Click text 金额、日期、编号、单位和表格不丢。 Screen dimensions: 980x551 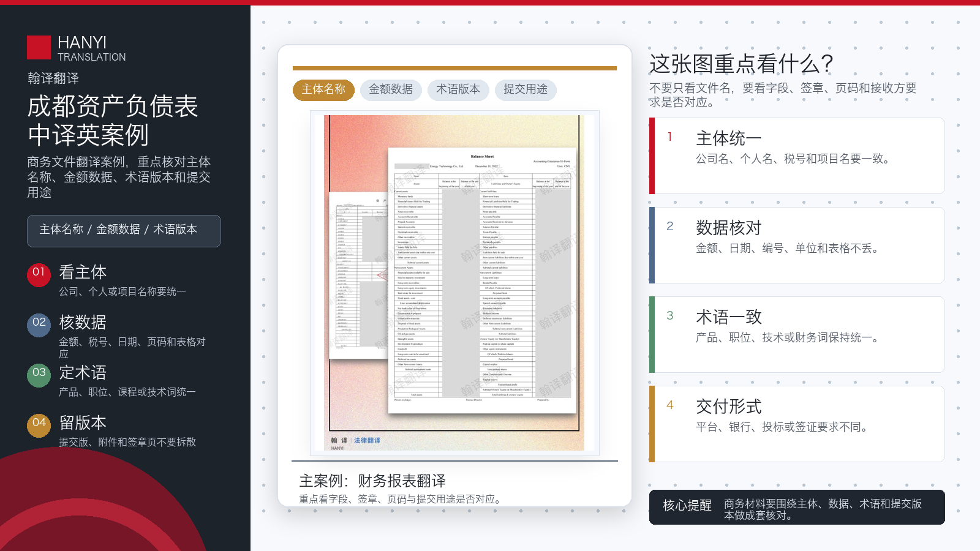click(790, 248)
